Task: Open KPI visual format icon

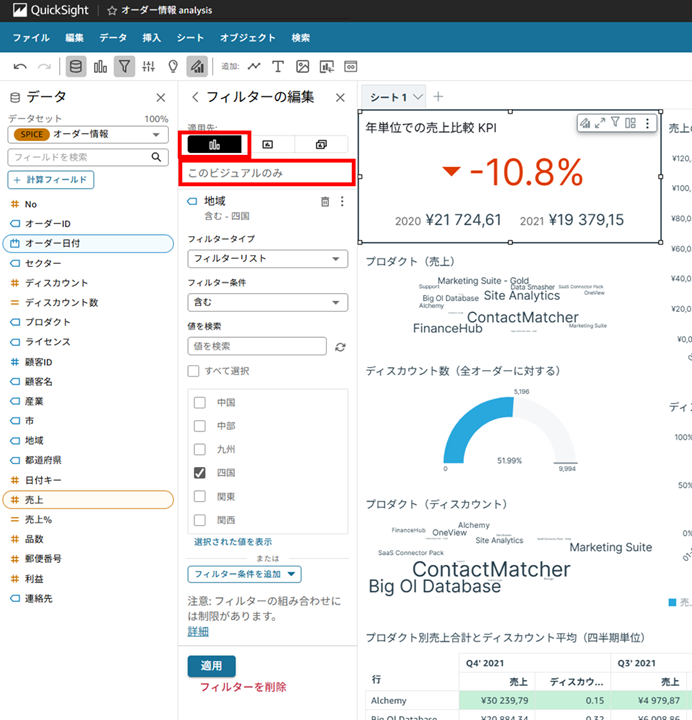Action: pos(585,123)
